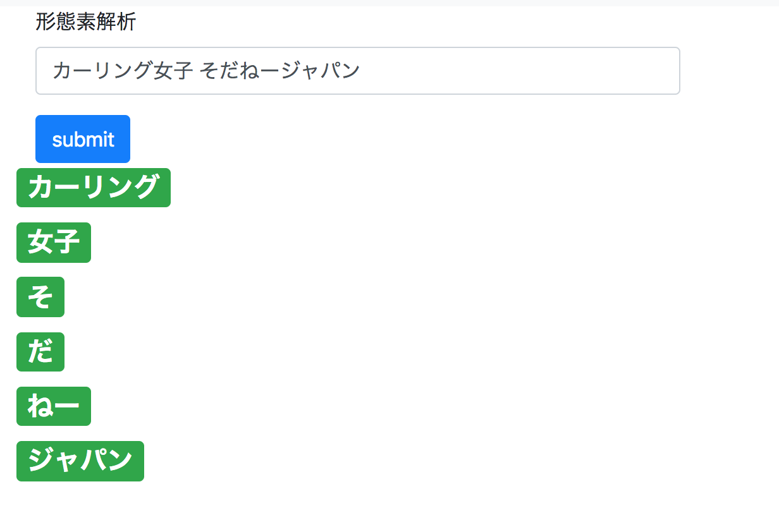Focus the morphological analysis text input
This screenshot has width=779, height=532.
click(357, 71)
